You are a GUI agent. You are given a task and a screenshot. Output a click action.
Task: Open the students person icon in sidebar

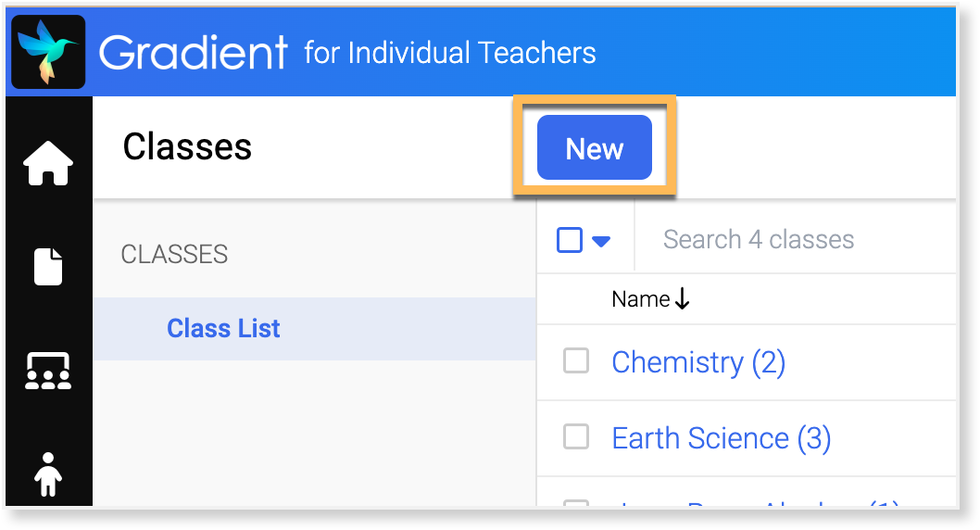point(48,474)
